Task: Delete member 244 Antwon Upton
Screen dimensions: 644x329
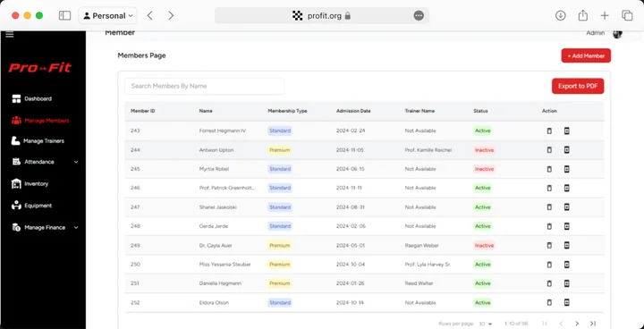Action: 549,150
